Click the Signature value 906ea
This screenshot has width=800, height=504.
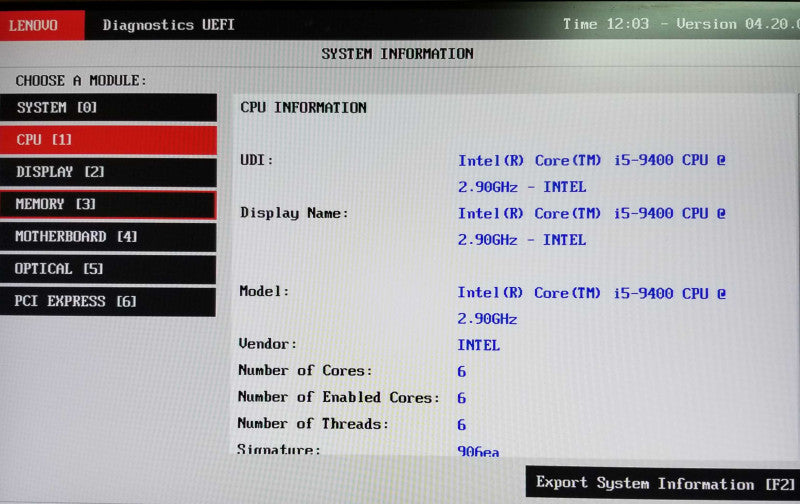[x=478, y=451]
